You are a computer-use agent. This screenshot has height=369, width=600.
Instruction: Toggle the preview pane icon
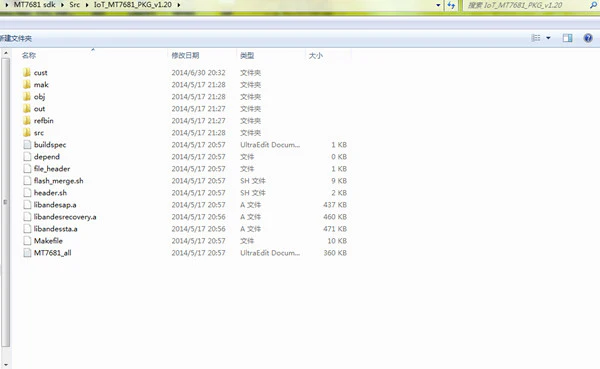point(567,38)
